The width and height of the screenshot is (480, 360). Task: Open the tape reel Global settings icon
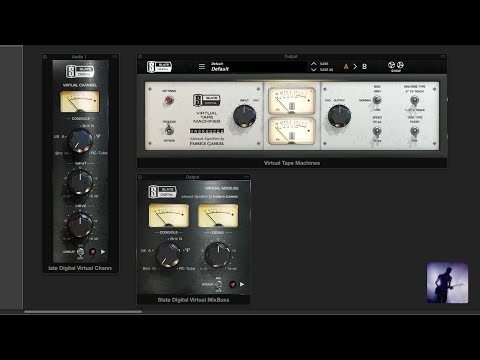coord(396,65)
